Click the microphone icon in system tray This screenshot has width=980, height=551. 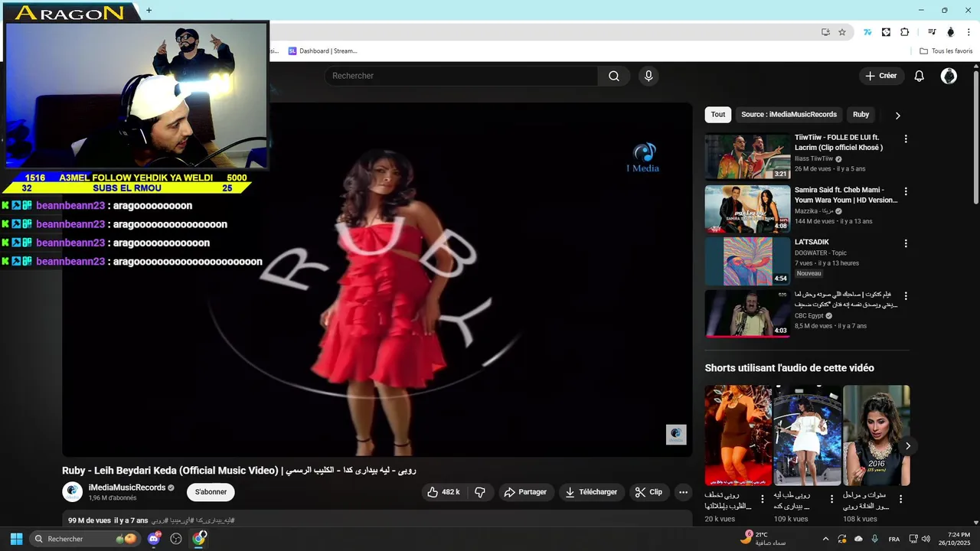[x=874, y=539]
